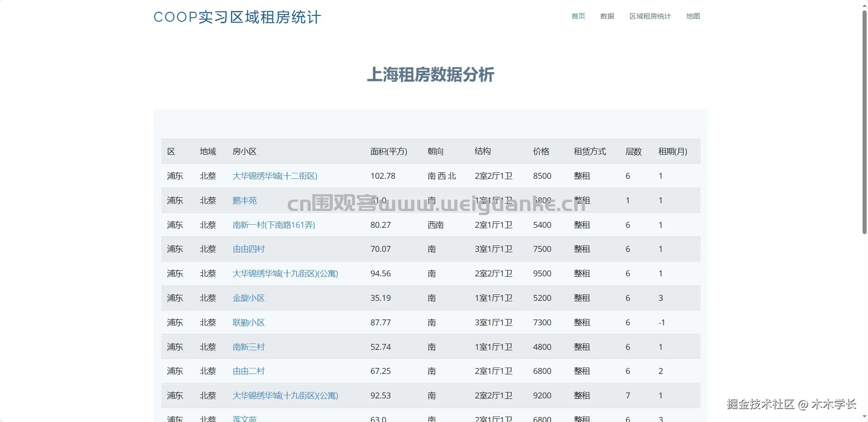Open the 联勤小区 listing link

coord(248,323)
